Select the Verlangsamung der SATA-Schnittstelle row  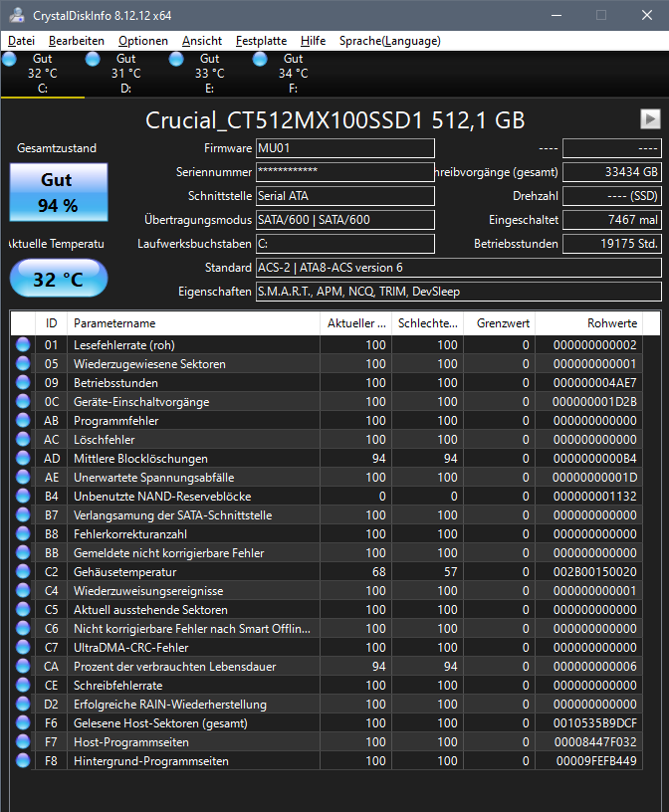tap(327, 515)
